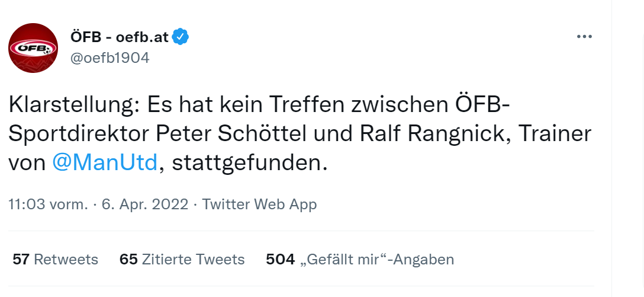
Task: Open the ÖFB round profile avatar
Action: (x=33, y=48)
